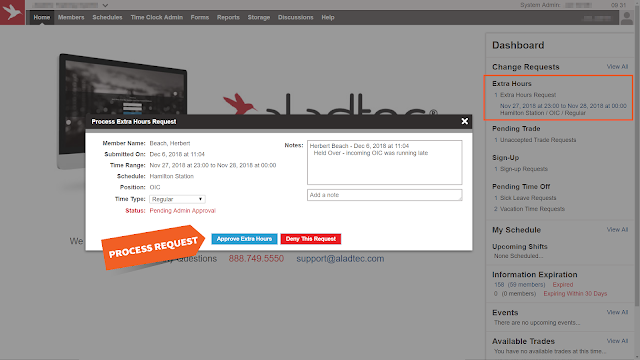The image size is (640, 360).
Task: Open Sign-up Requests link
Action: coord(524,169)
